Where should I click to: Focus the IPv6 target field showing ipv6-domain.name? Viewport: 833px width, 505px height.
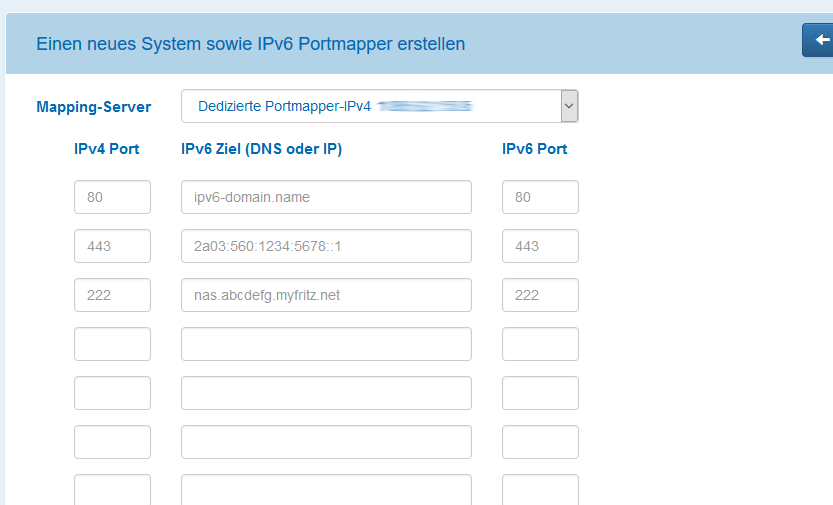pos(326,197)
